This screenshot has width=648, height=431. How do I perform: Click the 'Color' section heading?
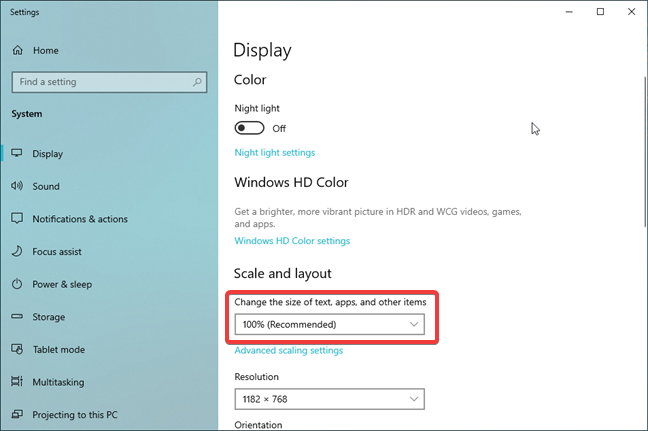[x=250, y=80]
